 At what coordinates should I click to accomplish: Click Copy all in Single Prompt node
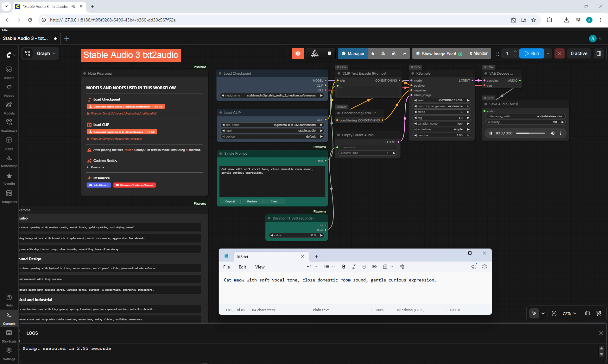click(x=230, y=201)
